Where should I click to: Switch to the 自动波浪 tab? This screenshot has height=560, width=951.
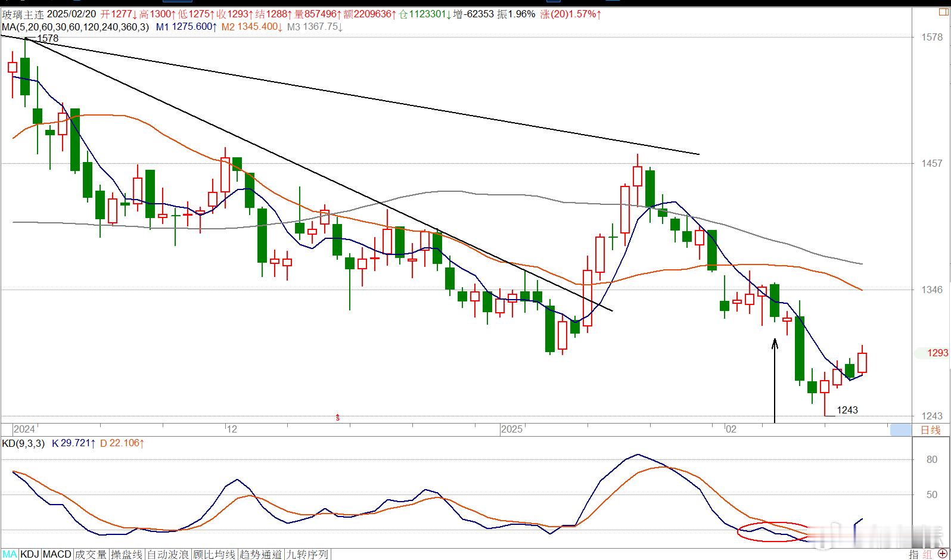click(168, 555)
